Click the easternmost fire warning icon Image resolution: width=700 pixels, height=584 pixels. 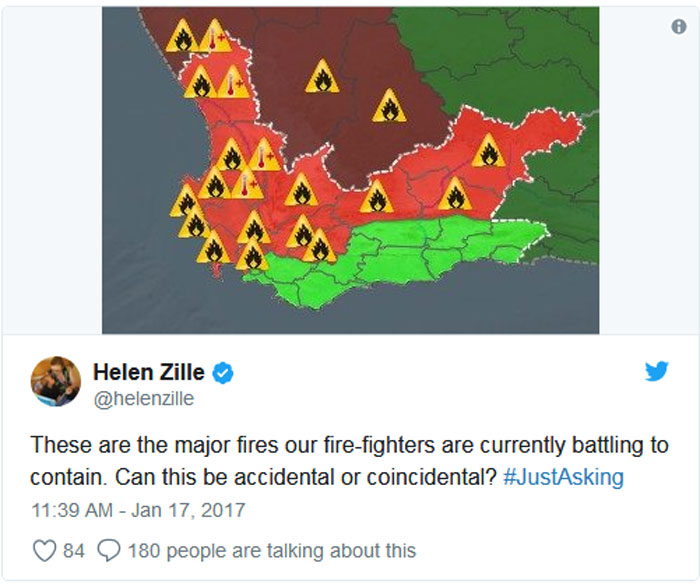[488, 151]
